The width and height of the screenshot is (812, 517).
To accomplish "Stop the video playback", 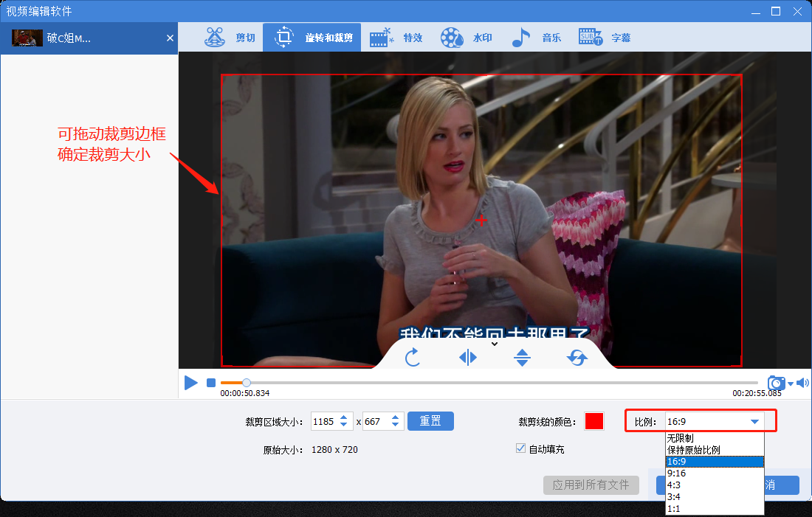I will [211, 383].
